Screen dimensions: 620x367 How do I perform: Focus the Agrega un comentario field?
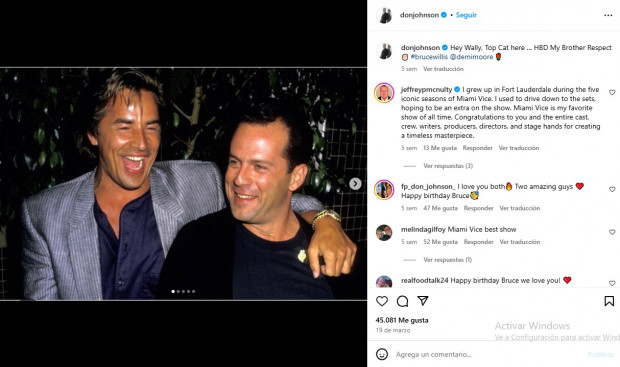coord(489,354)
